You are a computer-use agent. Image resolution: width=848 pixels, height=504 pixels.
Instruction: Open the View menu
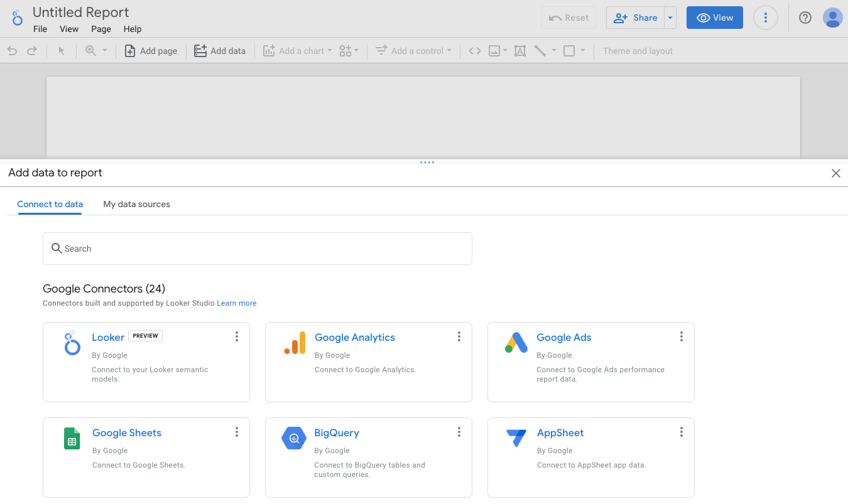(x=69, y=29)
